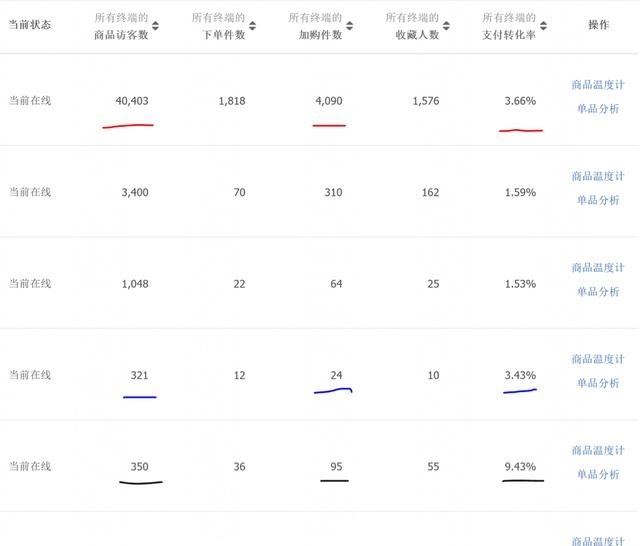Screen dimensions: 640x546
Task: Select the add-to-cart value 4,090
Action: (329, 101)
